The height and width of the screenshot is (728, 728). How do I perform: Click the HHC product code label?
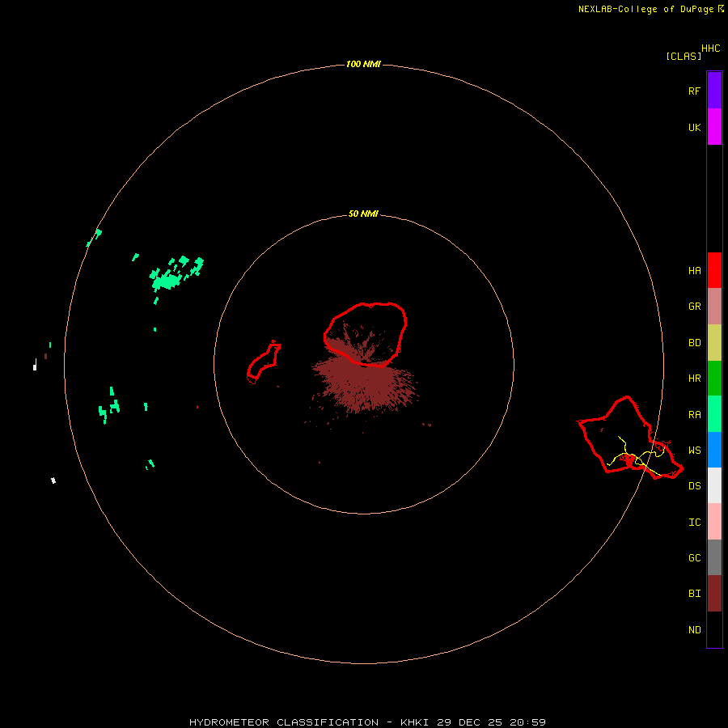(711, 49)
